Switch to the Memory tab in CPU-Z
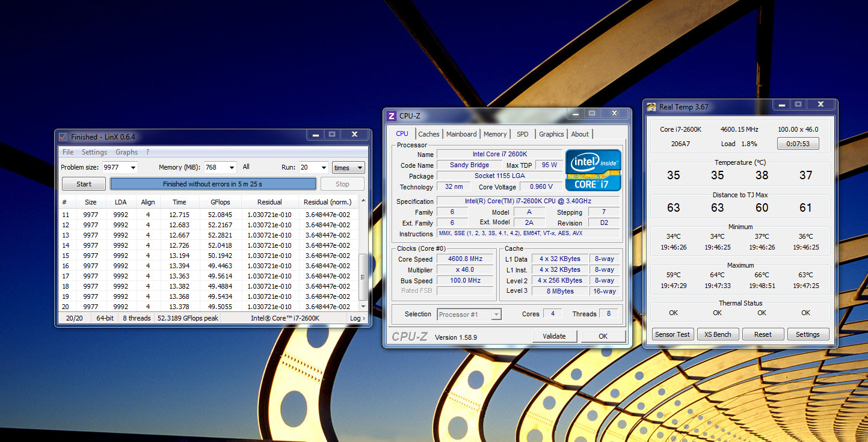The width and height of the screenshot is (868, 442). 495,134
